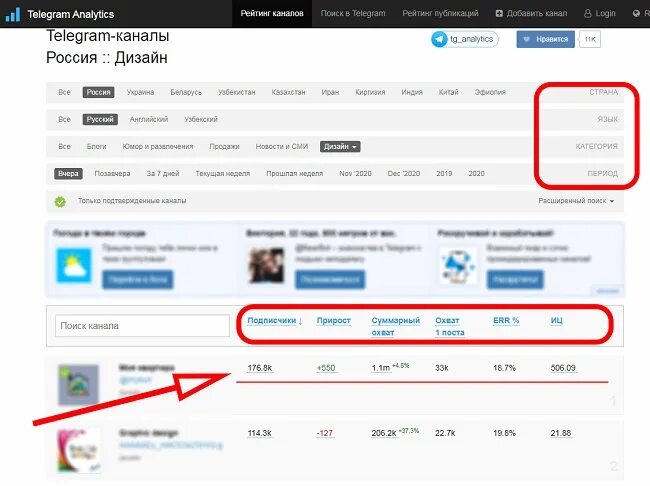Select Nov '2020 period
Image resolution: width=650 pixels, height=486 pixels.
coord(355,174)
